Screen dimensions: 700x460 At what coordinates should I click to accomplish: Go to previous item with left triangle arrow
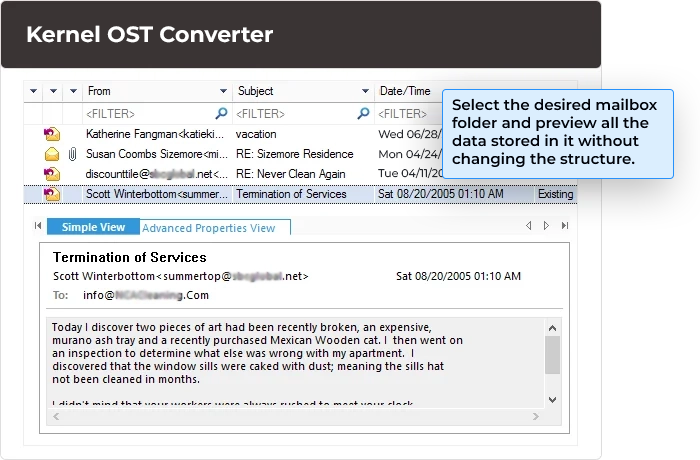(529, 226)
